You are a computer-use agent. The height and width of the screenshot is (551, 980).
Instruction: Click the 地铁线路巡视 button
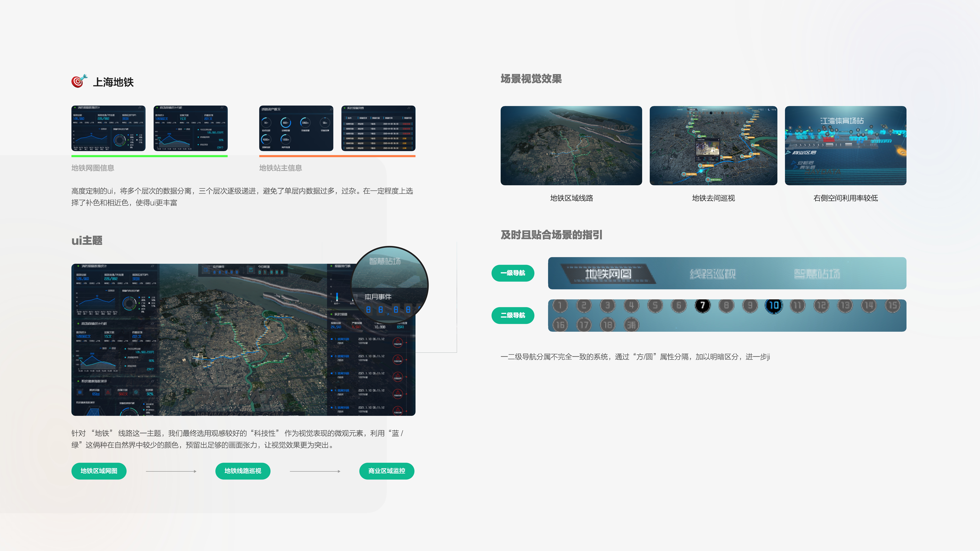tap(243, 471)
